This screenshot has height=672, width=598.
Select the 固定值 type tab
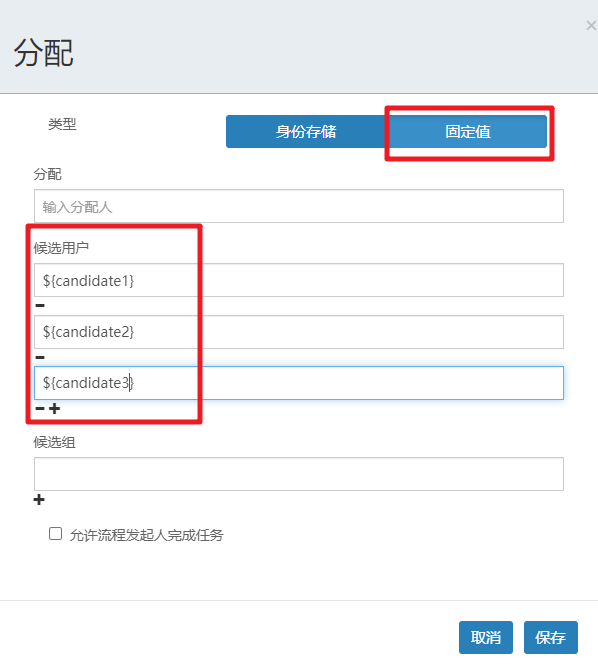click(467, 132)
